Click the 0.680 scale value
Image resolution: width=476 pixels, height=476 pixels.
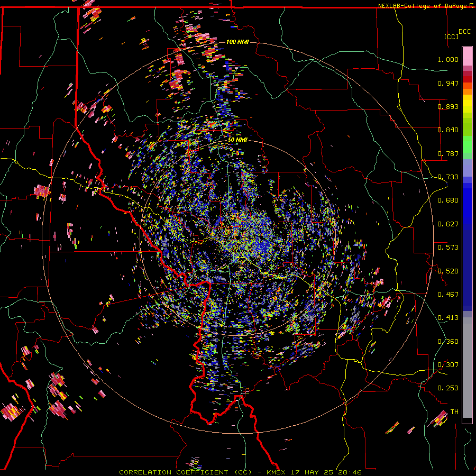tap(448, 200)
